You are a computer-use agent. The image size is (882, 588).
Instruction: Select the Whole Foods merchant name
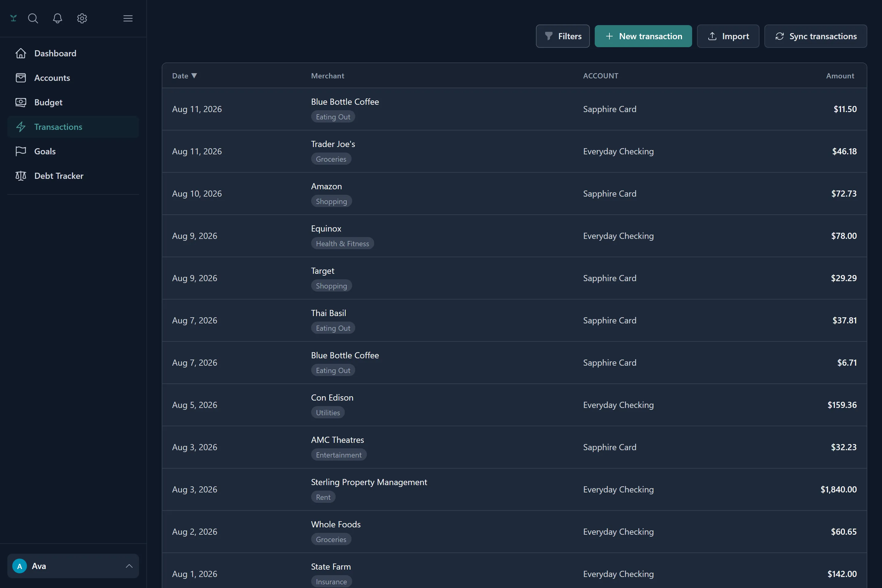pos(336,525)
